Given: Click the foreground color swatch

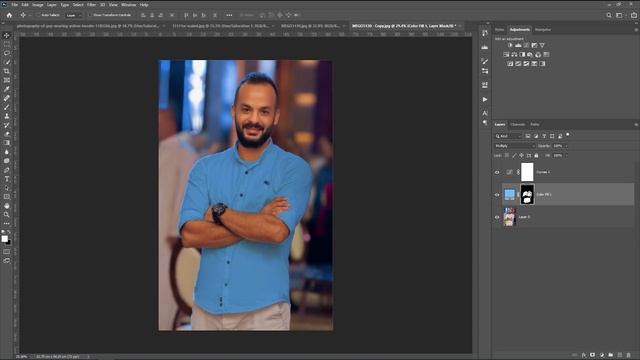Looking at the screenshot, I should pyautogui.click(x=4, y=239).
